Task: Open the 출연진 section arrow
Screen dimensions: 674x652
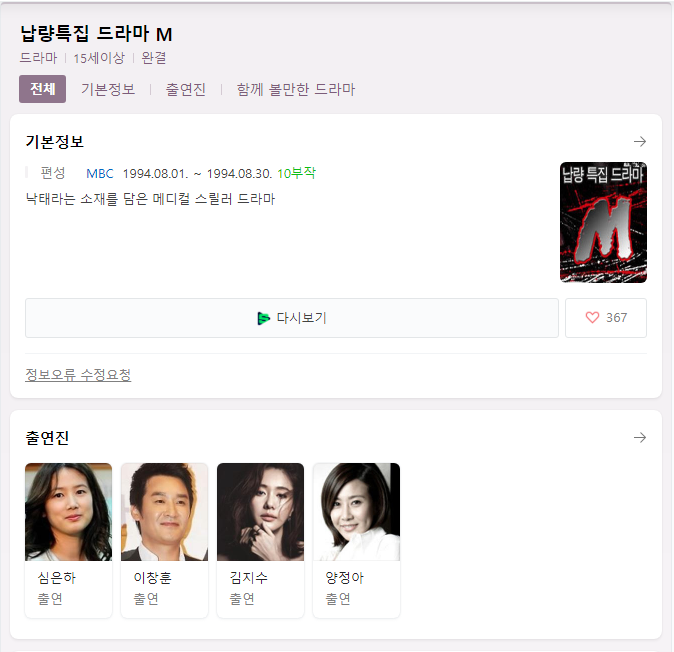Action: [x=640, y=438]
